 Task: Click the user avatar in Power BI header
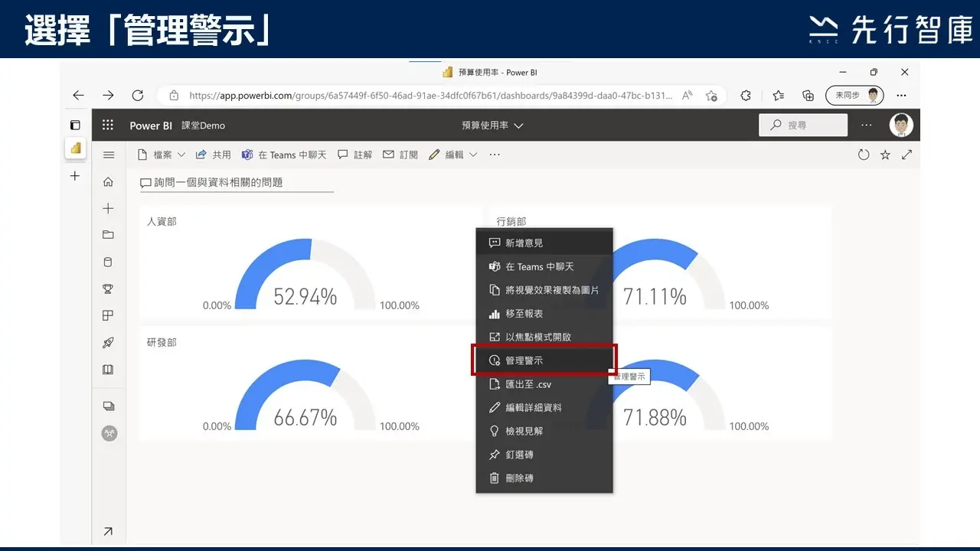(901, 126)
